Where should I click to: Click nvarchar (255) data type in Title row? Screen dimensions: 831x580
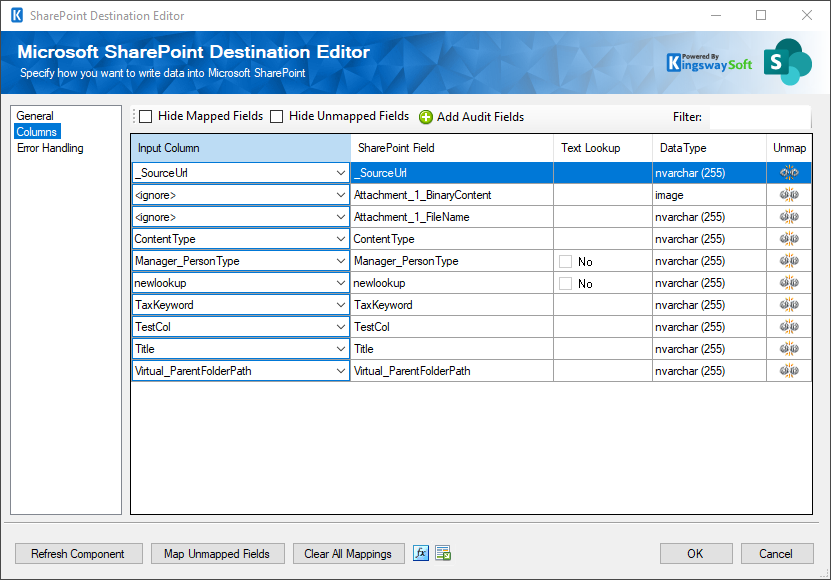click(709, 349)
